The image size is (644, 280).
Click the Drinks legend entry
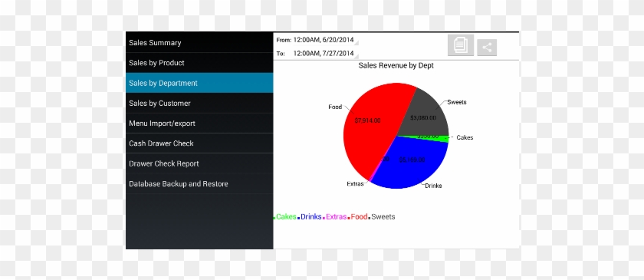[310, 216]
